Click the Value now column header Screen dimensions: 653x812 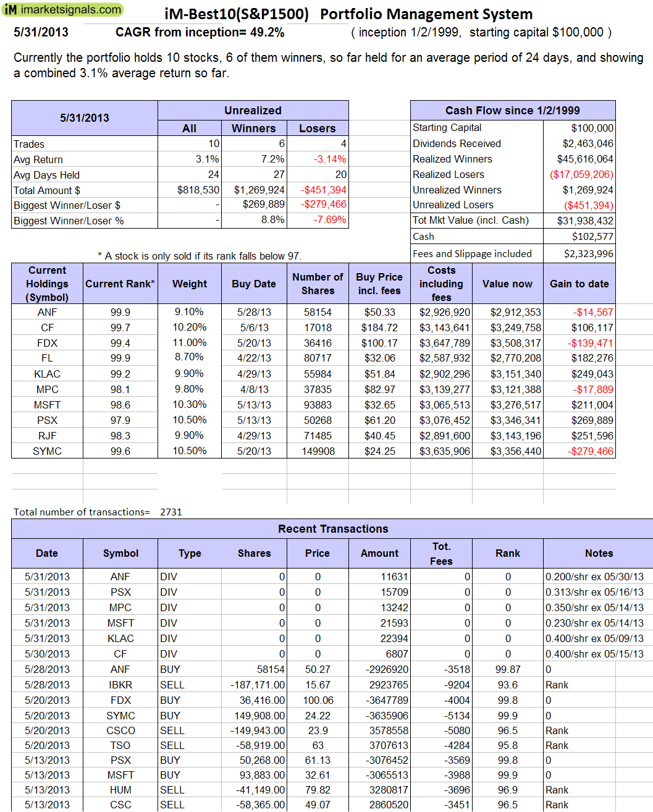(x=507, y=284)
